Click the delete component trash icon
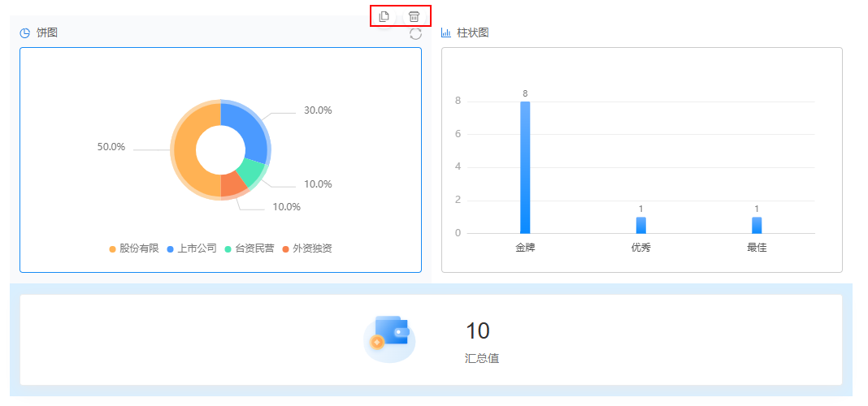868x406 pixels. [414, 16]
